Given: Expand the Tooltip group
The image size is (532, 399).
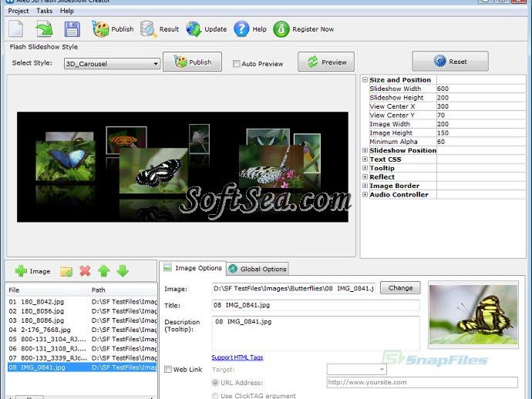Looking at the screenshot, I should (x=365, y=168).
